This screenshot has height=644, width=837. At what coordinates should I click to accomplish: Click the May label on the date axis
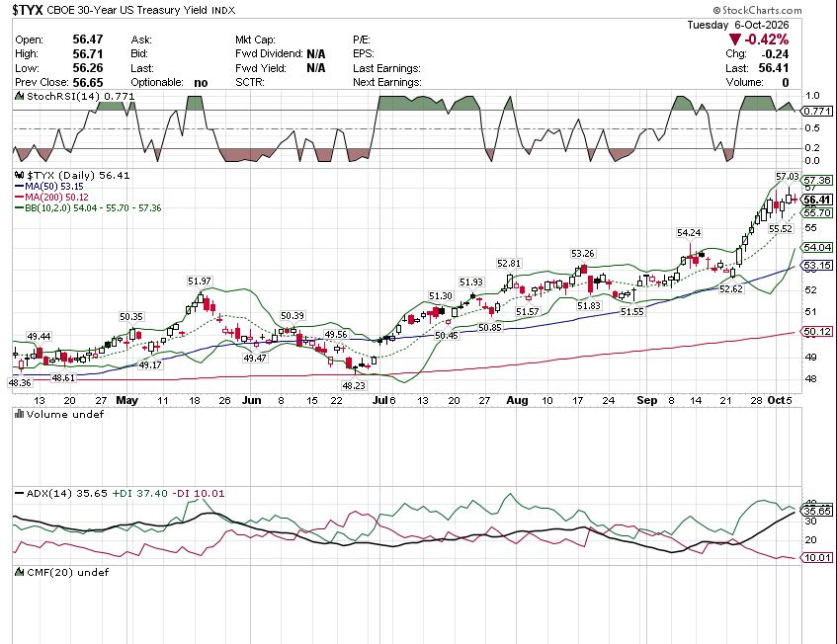pyautogui.click(x=127, y=400)
